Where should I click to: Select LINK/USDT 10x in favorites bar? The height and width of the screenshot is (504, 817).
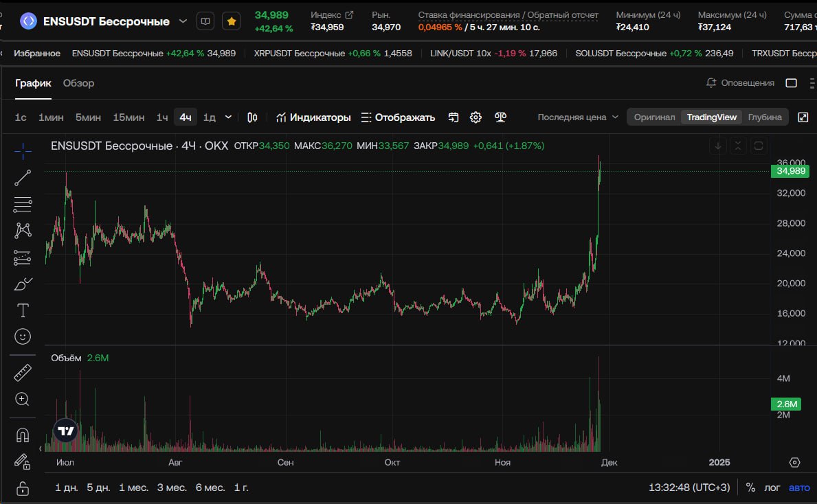[493, 53]
